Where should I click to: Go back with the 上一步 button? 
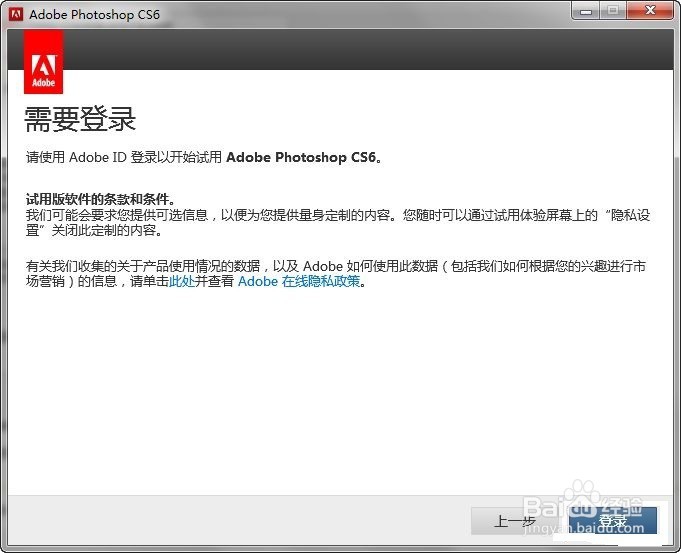tap(516, 520)
